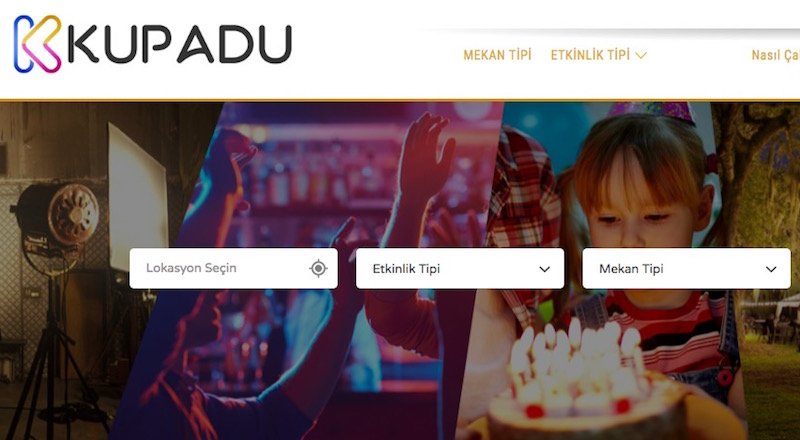Open the Etkinlik Tipi search dropdown

click(x=460, y=268)
